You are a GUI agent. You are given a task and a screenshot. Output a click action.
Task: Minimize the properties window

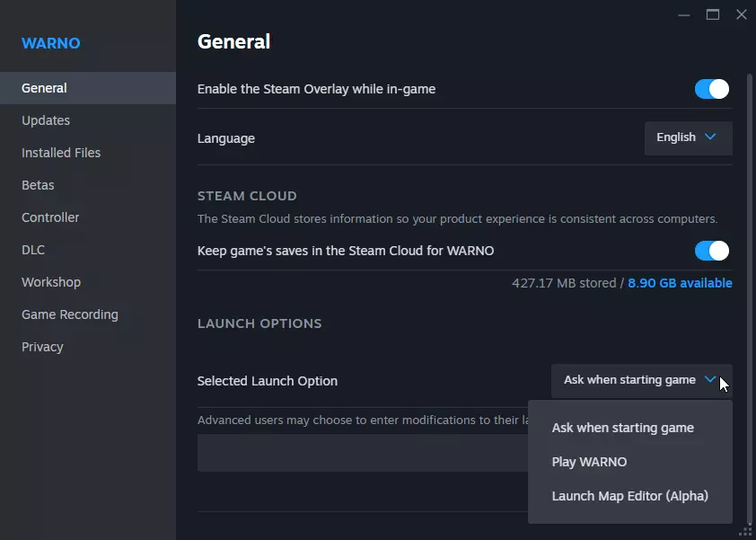[x=685, y=14]
